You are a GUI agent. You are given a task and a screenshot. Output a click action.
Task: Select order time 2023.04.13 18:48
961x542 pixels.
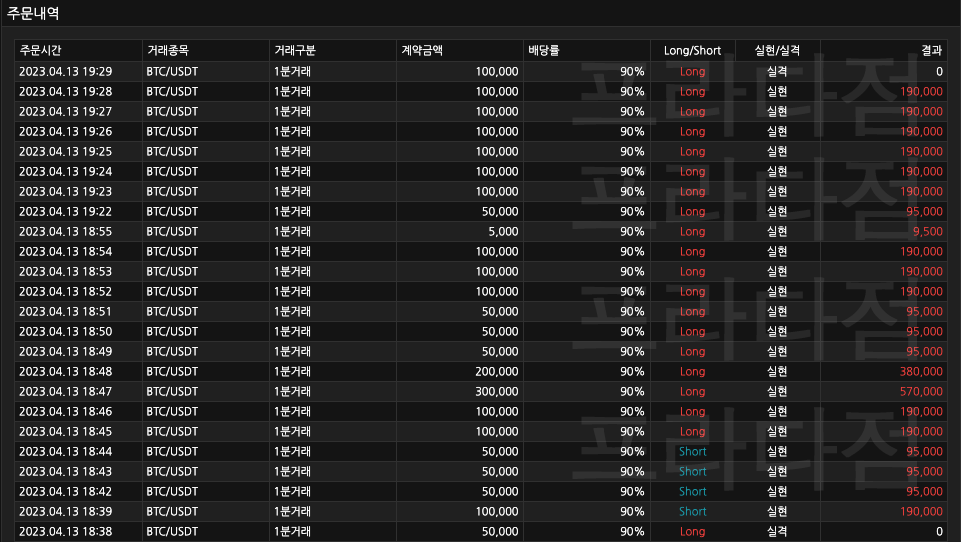click(66, 372)
